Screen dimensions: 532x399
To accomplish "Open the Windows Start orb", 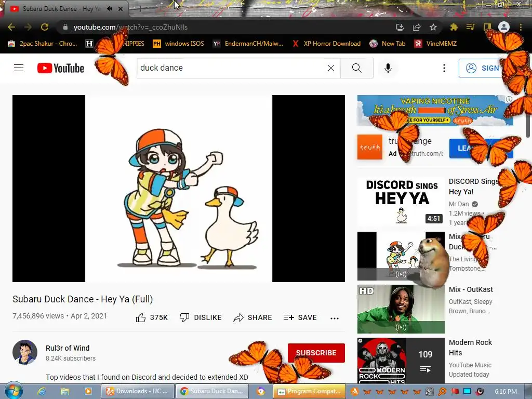I will click(x=14, y=391).
